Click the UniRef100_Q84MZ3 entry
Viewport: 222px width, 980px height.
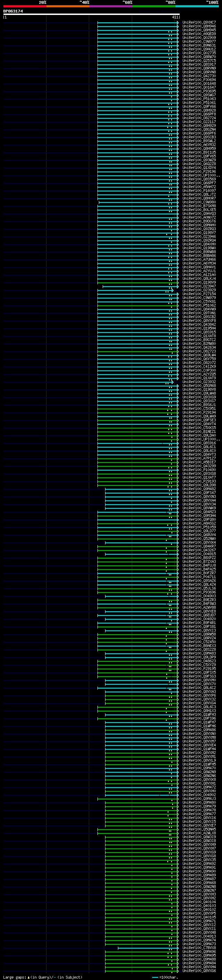[x=199, y=512]
